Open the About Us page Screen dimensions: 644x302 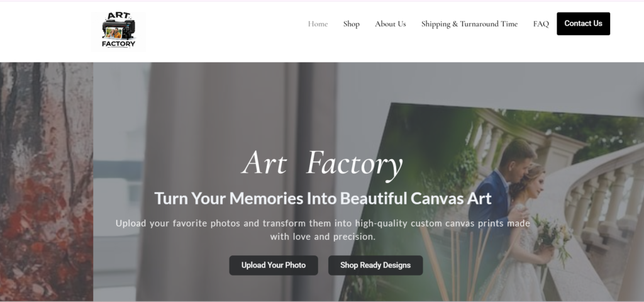(x=390, y=24)
